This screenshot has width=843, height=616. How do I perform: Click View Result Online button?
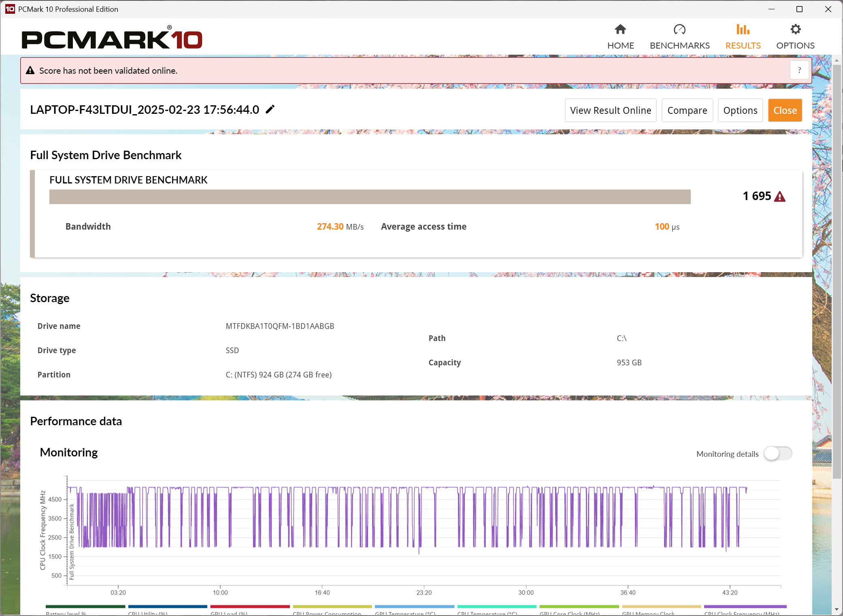click(610, 110)
